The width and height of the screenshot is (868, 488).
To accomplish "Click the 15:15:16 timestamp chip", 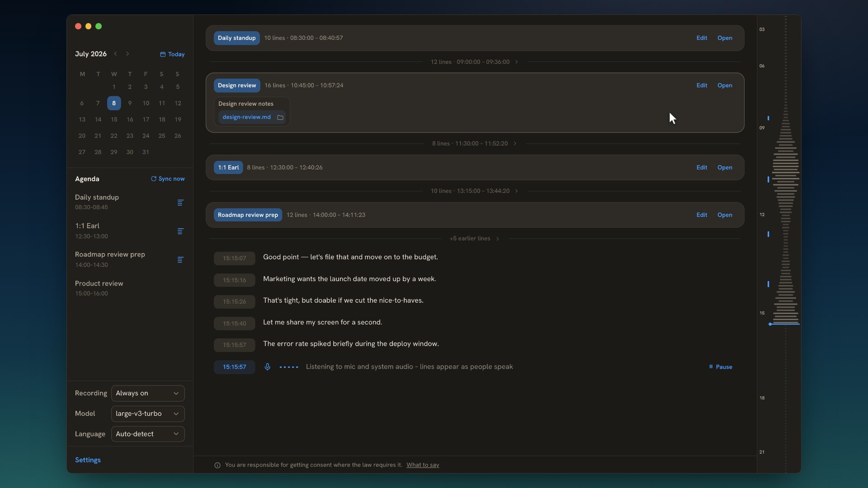I will [234, 280].
